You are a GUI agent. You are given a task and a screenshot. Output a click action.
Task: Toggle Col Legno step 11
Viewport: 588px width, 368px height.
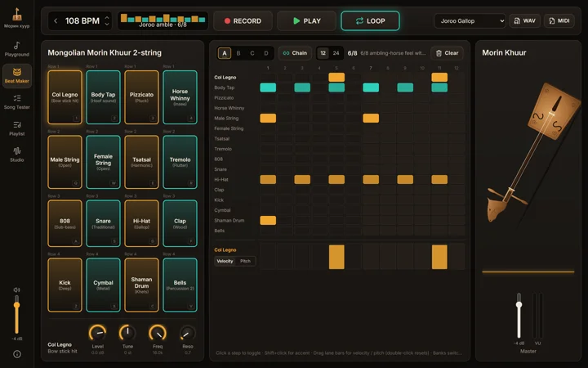click(439, 78)
